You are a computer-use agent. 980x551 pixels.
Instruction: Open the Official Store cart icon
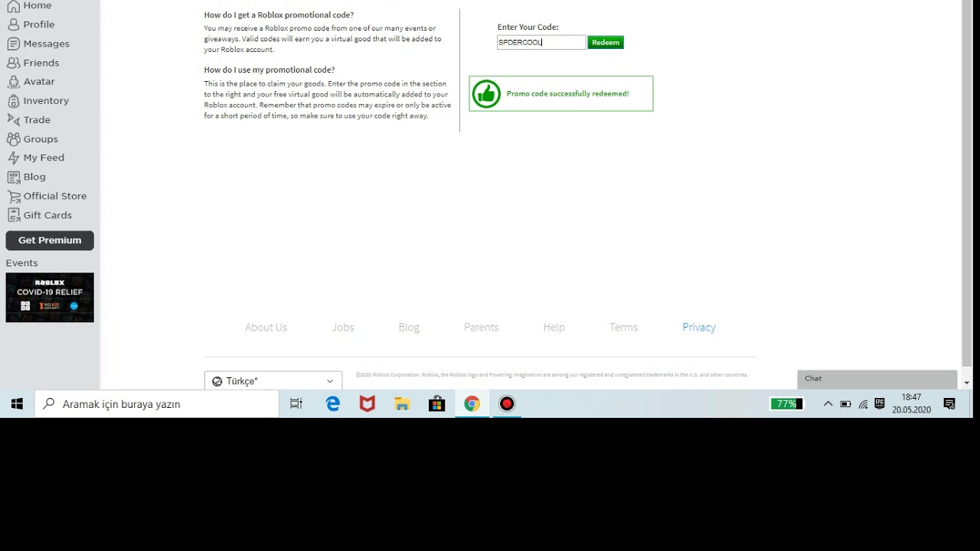(13, 196)
